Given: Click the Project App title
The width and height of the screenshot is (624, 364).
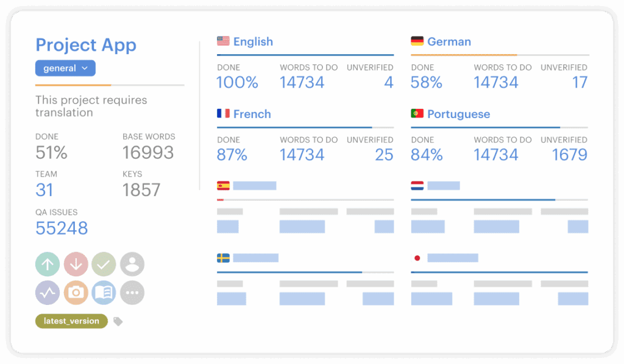Looking at the screenshot, I should pyautogui.click(x=86, y=45).
